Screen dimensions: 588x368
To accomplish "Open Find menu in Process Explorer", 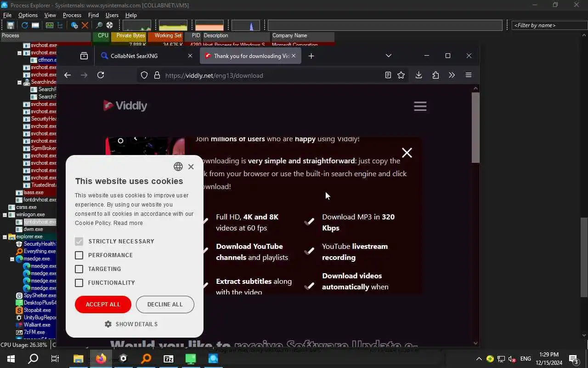I will [x=93, y=15].
